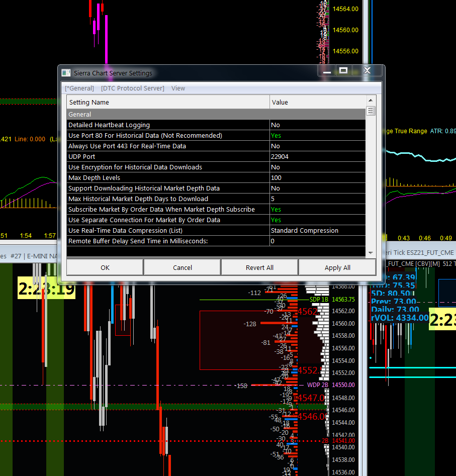Click the settings list scroll down arrow
This screenshot has height=476, width=456.
pyautogui.click(x=371, y=252)
